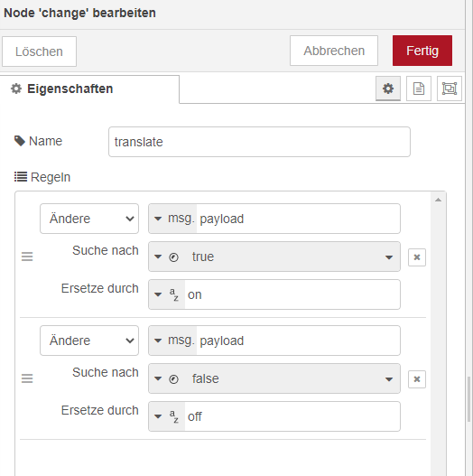The image size is (473, 476).
Task: Open node properties gear icon tab
Action: [388, 89]
